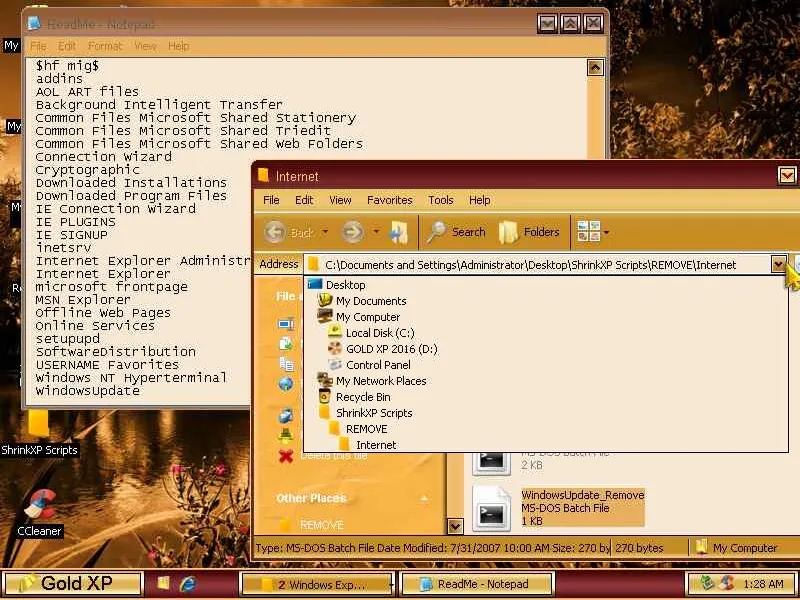Click the Forward arrow in Explorer toolbar
The height and width of the screenshot is (600, 800).
click(x=353, y=232)
